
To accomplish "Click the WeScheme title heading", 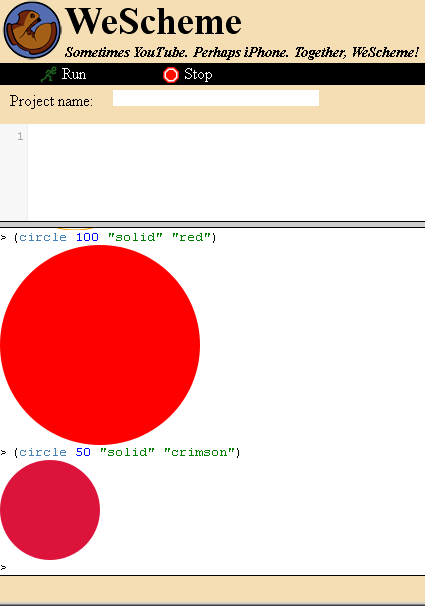I will 154,22.
